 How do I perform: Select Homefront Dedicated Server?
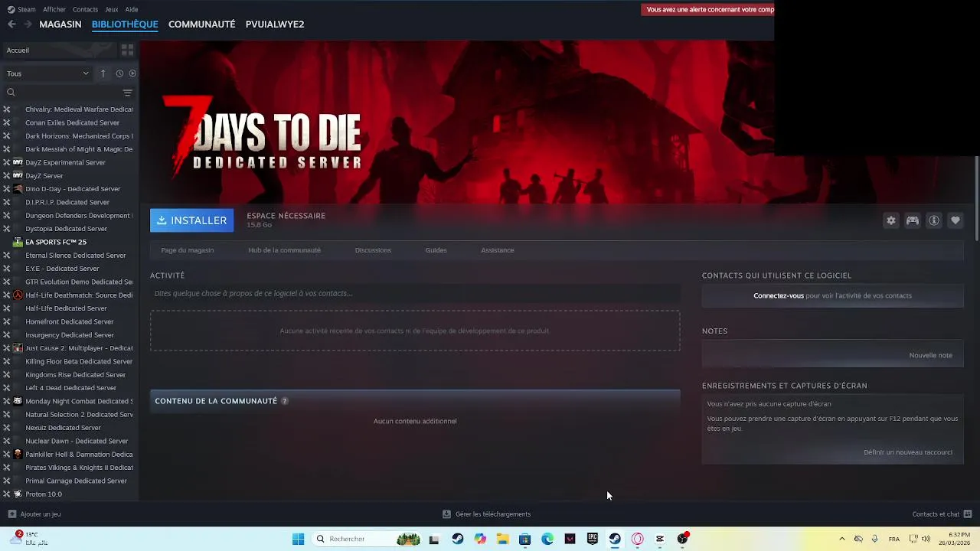point(69,321)
